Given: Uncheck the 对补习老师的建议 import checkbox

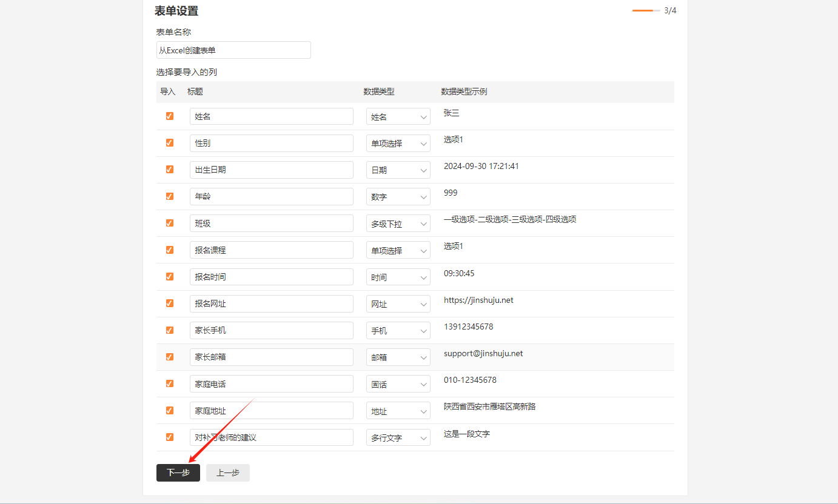Looking at the screenshot, I should 170,437.
